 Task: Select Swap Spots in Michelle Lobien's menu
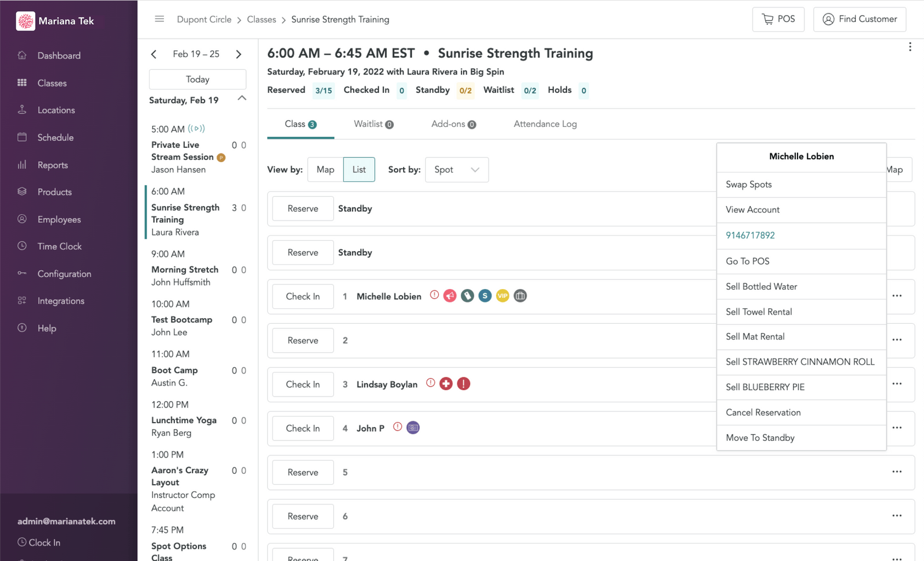748,185
